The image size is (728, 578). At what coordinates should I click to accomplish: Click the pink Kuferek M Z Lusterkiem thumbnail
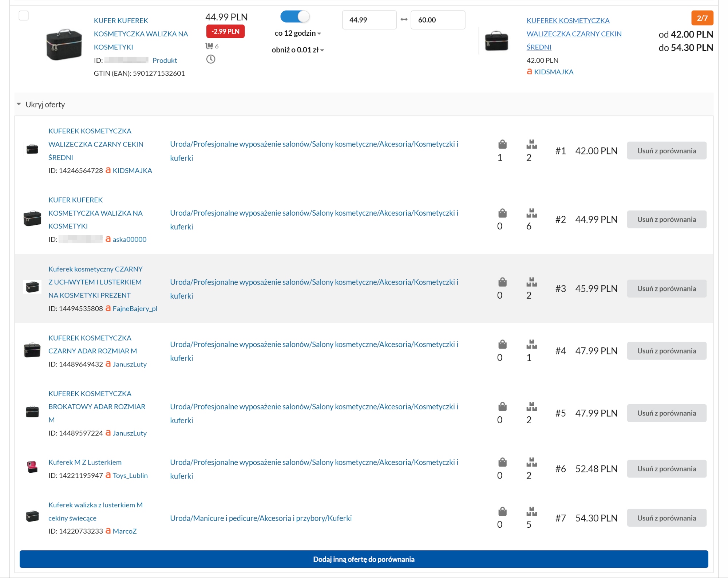[x=32, y=467]
